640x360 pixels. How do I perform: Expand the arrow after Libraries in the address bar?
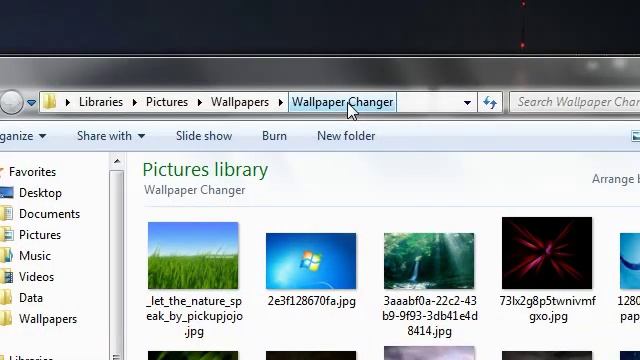[x=135, y=102]
